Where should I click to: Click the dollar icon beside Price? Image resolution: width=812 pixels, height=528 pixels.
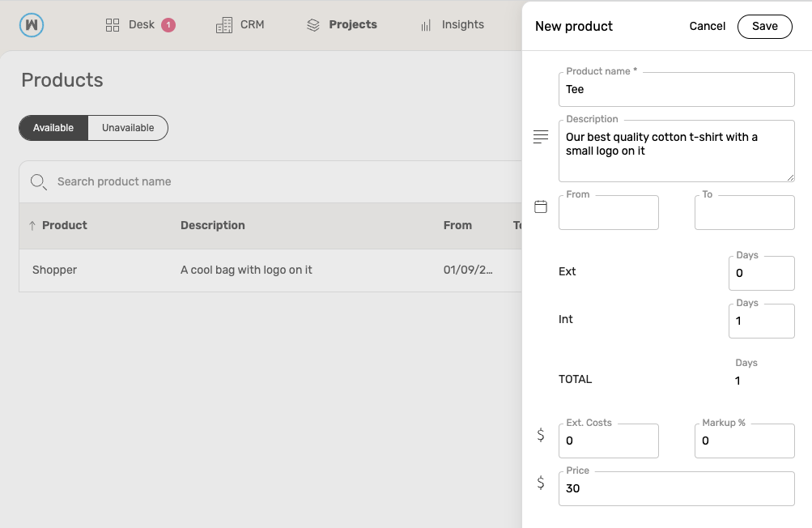541,483
